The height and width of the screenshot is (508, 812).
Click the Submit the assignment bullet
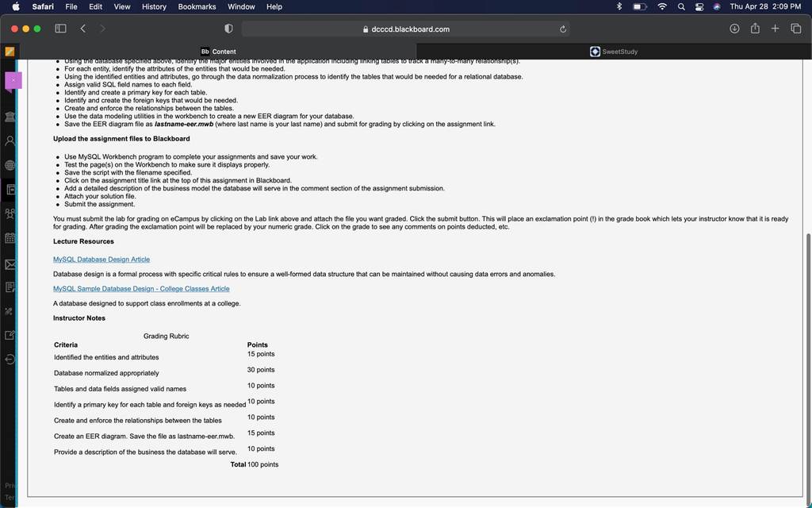[x=99, y=204]
